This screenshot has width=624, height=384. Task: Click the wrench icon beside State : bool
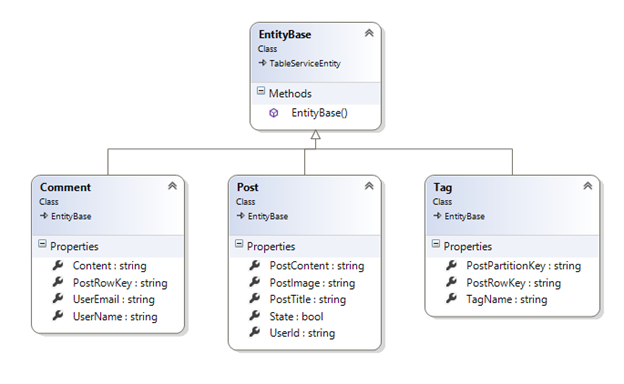pos(255,316)
